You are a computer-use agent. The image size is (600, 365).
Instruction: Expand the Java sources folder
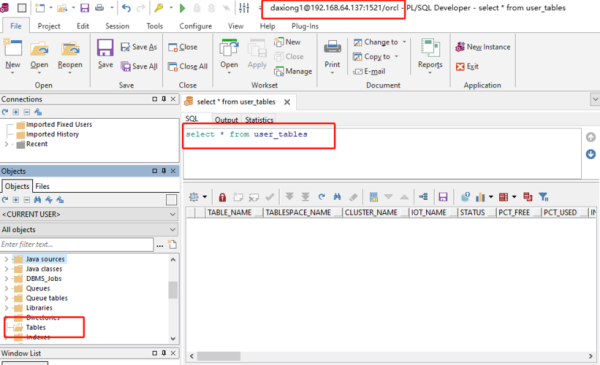tap(6, 259)
